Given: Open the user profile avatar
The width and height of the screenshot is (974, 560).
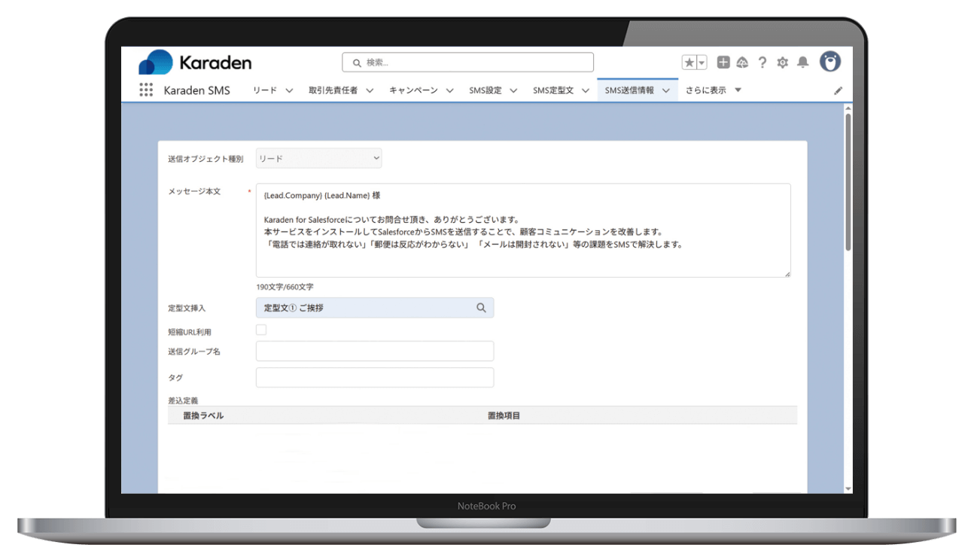Looking at the screenshot, I should click(x=830, y=62).
